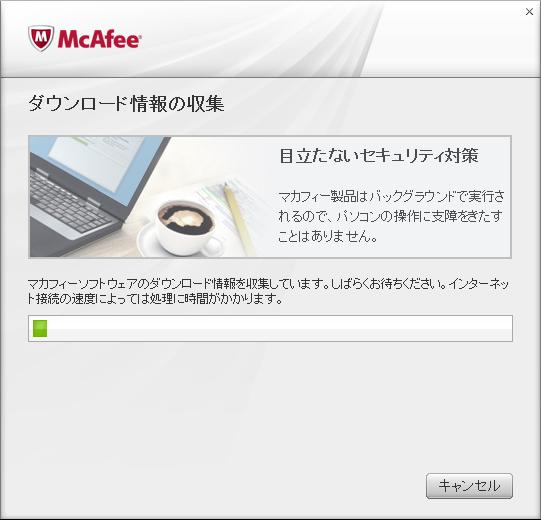Click the McAfee red shield logo

(x=41, y=38)
